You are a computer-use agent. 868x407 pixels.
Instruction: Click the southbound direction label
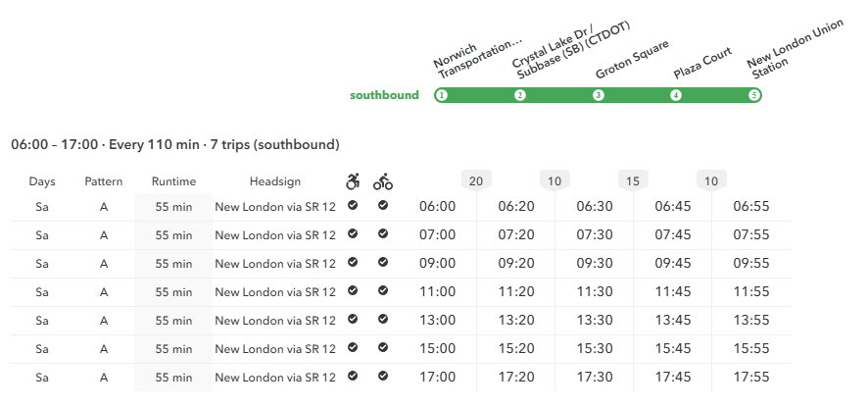(384, 95)
